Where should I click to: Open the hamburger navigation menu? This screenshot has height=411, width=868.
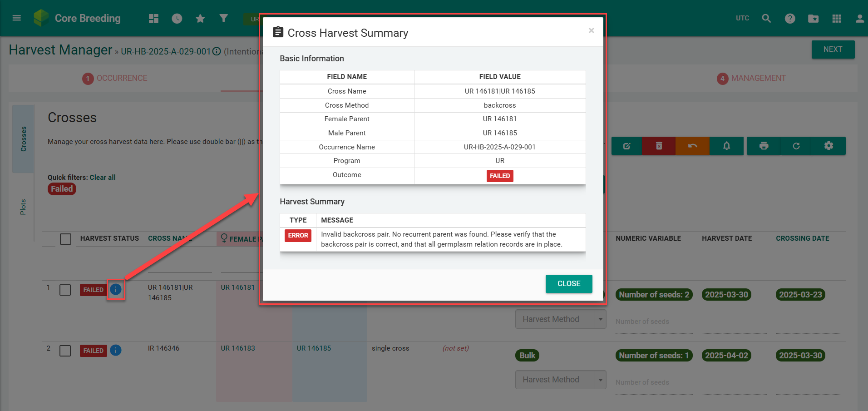[x=17, y=18]
